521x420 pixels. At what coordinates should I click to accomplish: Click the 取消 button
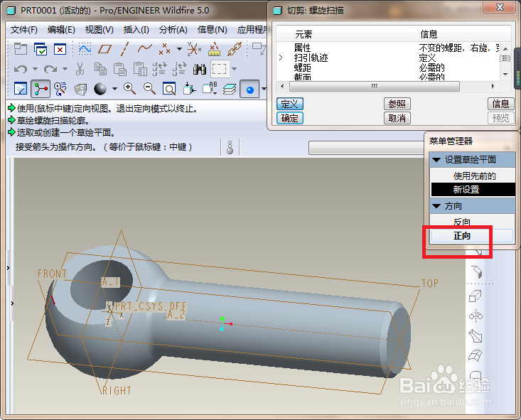(x=397, y=118)
